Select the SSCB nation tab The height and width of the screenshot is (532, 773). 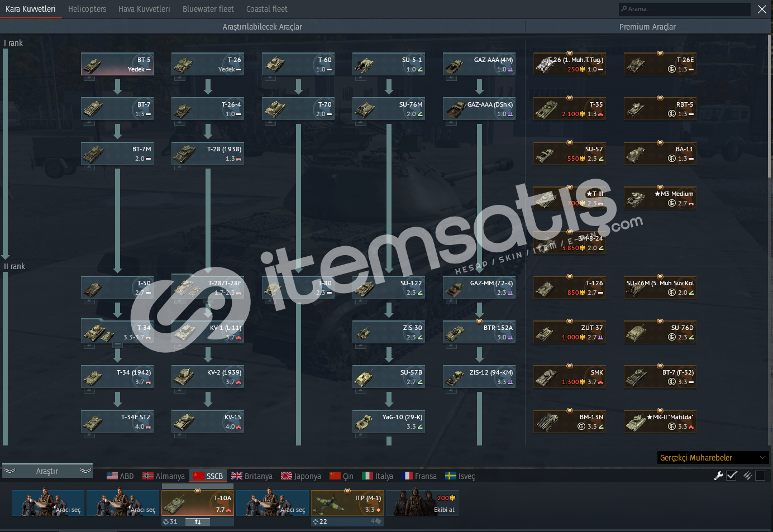click(x=208, y=476)
